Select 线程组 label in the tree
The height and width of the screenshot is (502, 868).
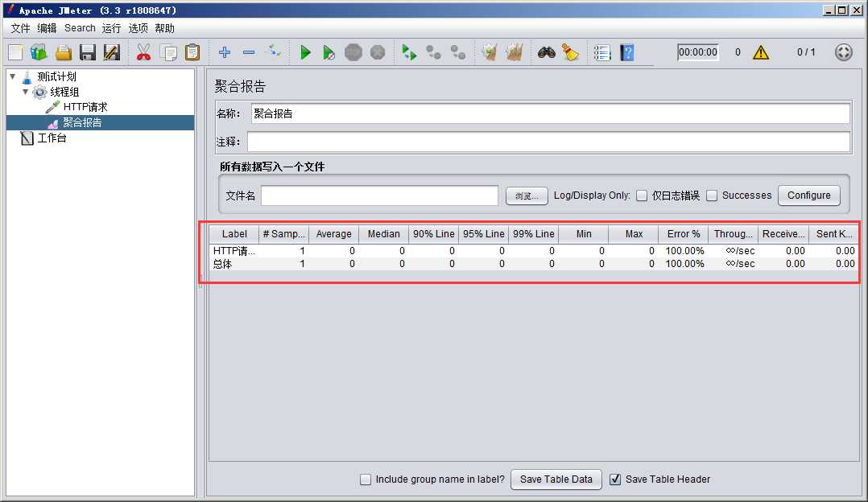tap(64, 92)
